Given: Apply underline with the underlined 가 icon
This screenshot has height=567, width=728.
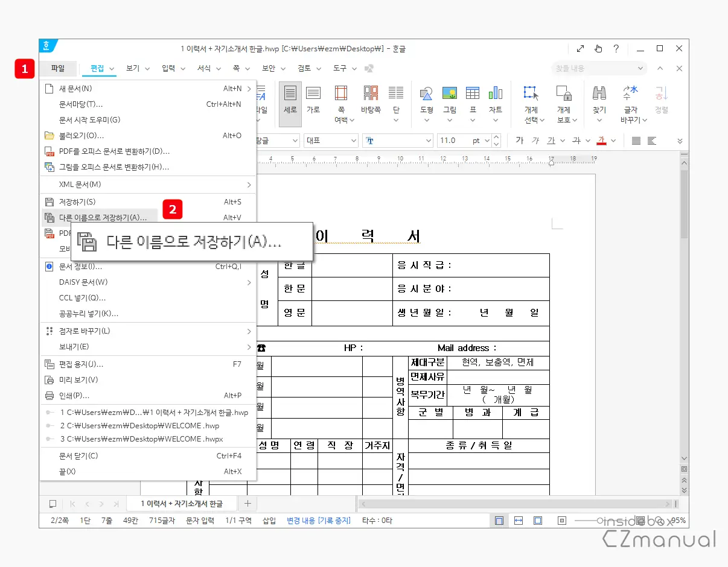Looking at the screenshot, I should 551,141.
